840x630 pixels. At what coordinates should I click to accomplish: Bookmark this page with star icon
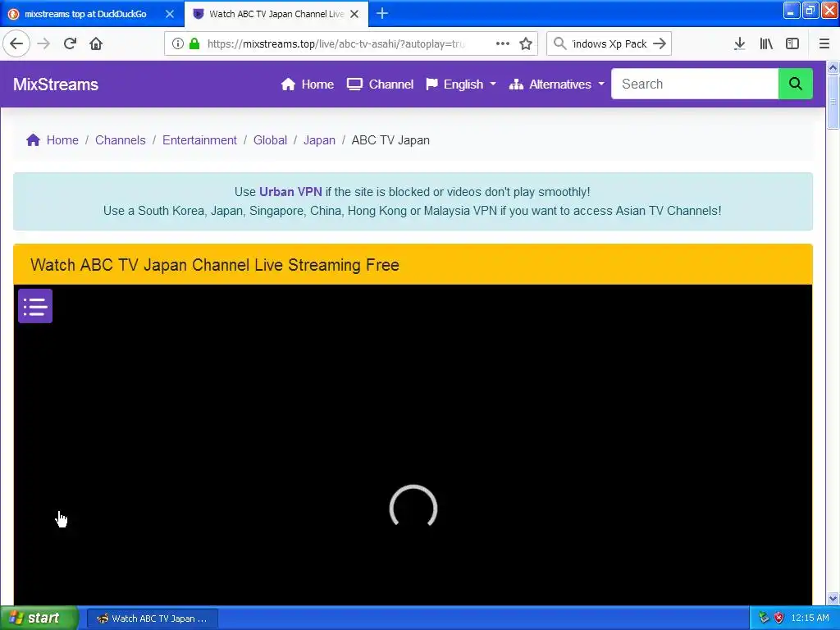click(526, 43)
